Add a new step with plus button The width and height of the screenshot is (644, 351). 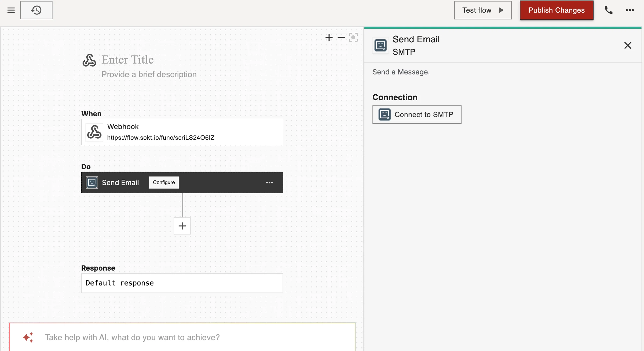click(182, 226)
